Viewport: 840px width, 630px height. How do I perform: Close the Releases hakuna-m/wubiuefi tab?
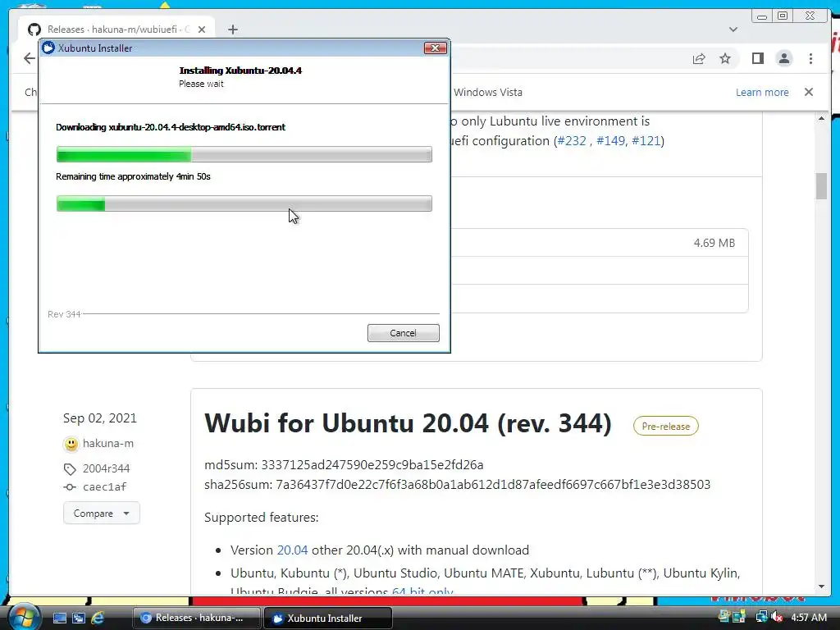pyautogui.click(x=202, y=30)
